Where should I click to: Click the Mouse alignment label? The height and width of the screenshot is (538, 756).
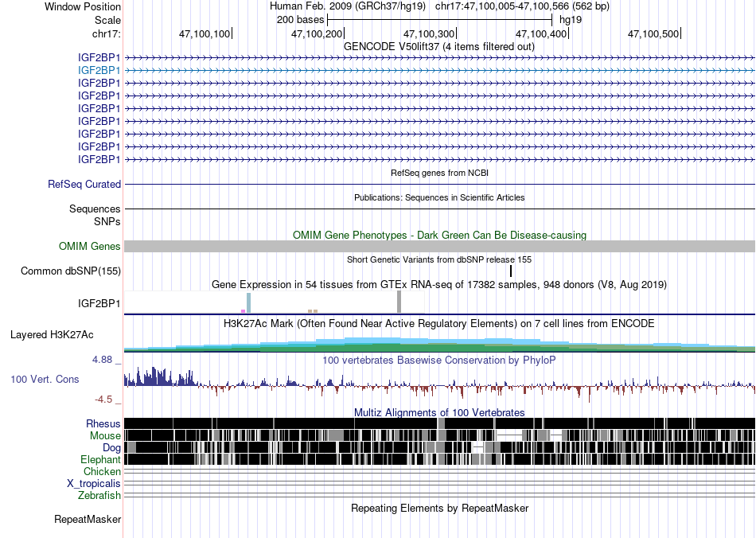(105, 436)
